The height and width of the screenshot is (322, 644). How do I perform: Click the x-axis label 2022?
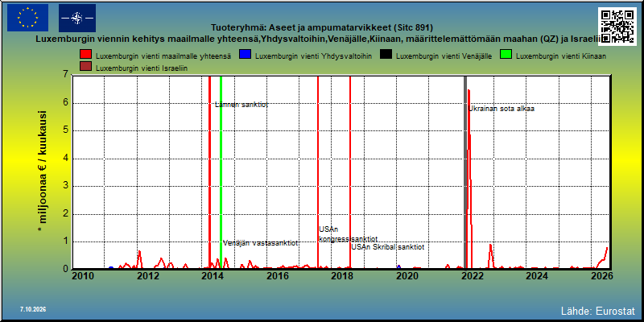click(472, 275)
